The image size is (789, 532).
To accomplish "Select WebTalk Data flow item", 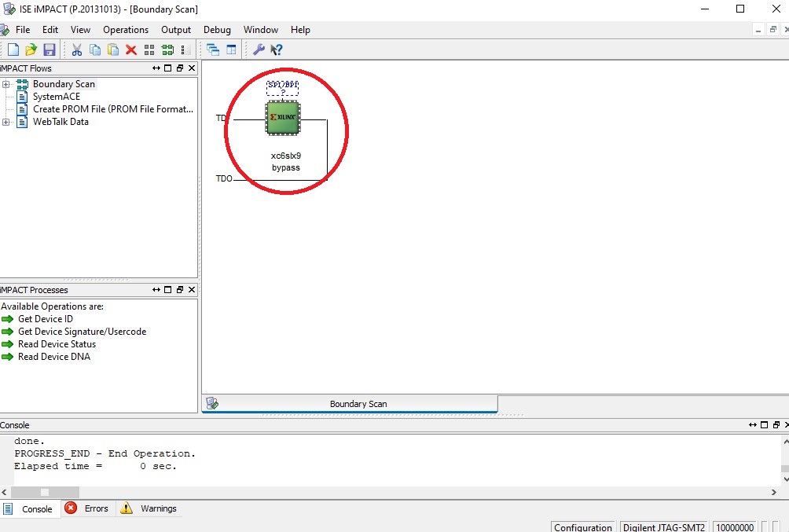I will pos(61,122).
